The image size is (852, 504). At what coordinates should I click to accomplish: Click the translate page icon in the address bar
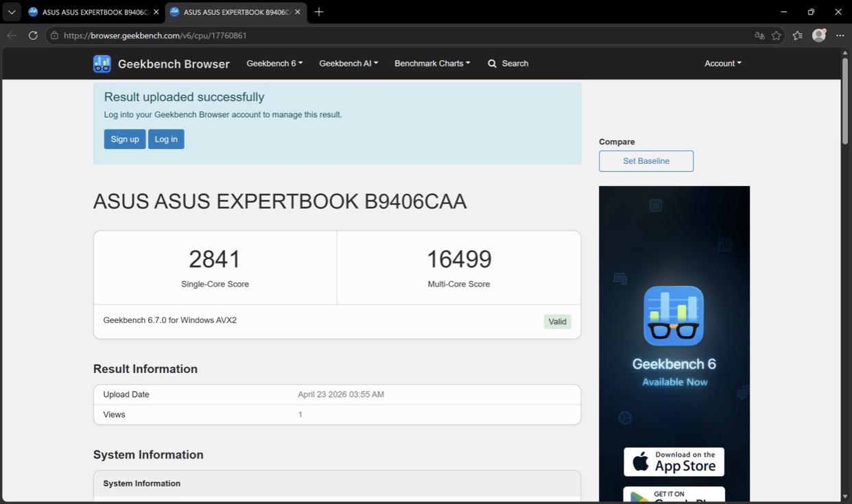(x=759, y=36)
